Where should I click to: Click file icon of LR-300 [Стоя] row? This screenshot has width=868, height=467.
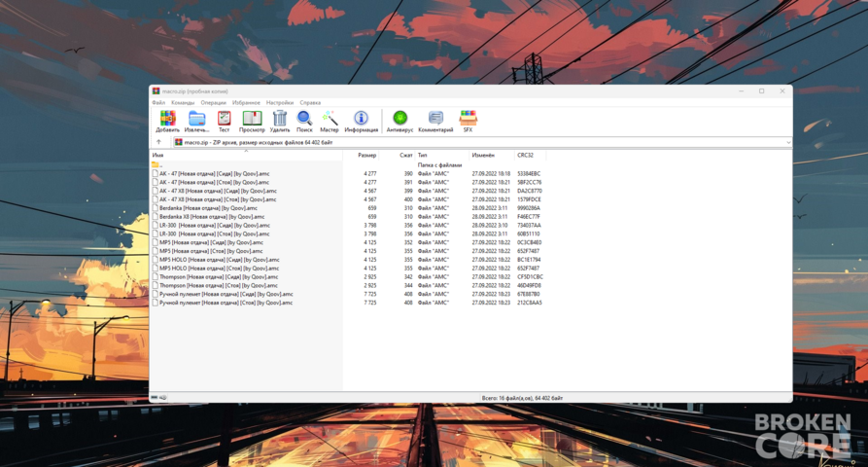(x=155, y=233)
